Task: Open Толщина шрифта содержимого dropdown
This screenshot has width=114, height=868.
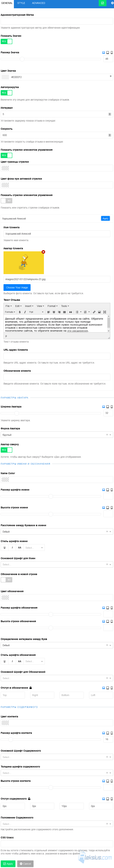Action: [x=57, y=773]
